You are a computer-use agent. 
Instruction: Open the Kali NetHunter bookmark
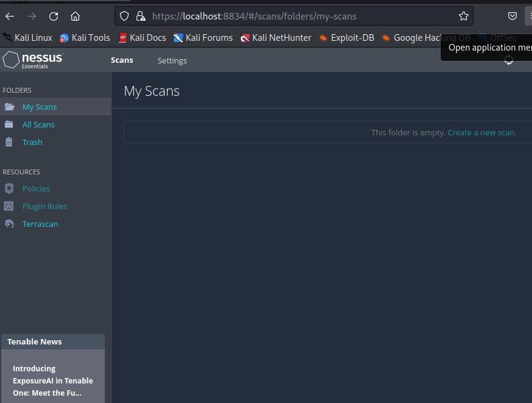pyautogui.click(x=276, y=38)
